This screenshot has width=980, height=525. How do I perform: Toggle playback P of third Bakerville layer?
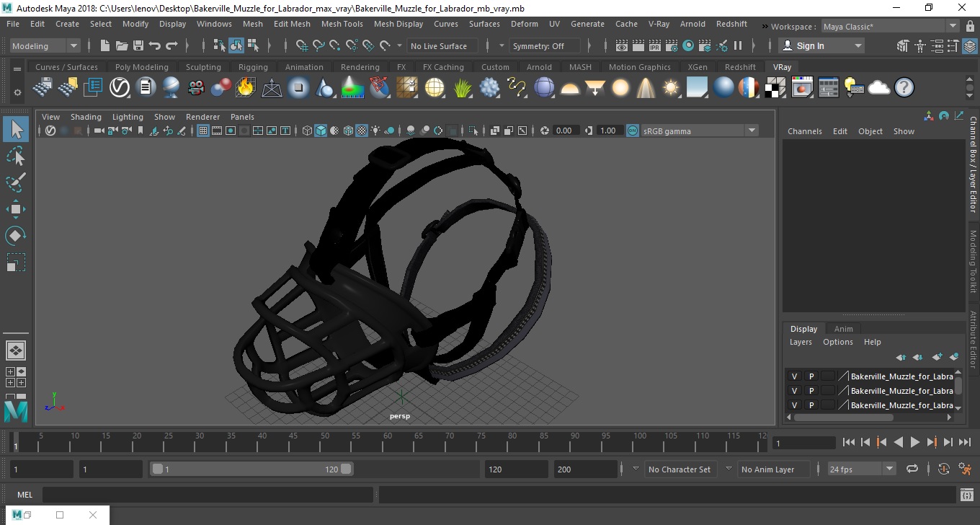pyautogui.click(x=811, y=405)
